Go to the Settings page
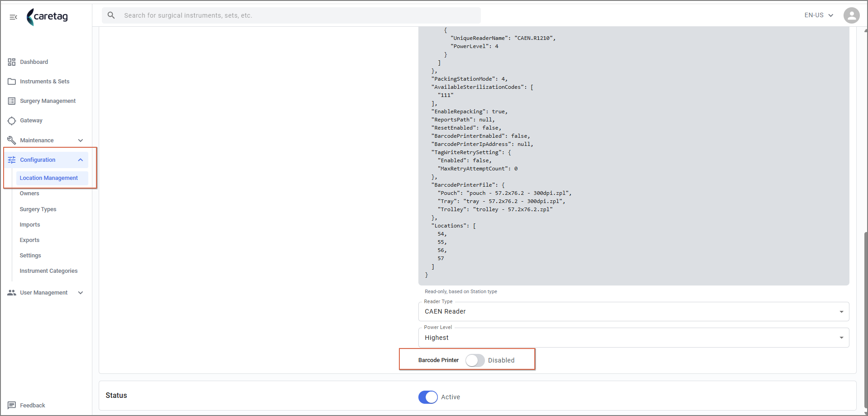 tap(30, 256)
